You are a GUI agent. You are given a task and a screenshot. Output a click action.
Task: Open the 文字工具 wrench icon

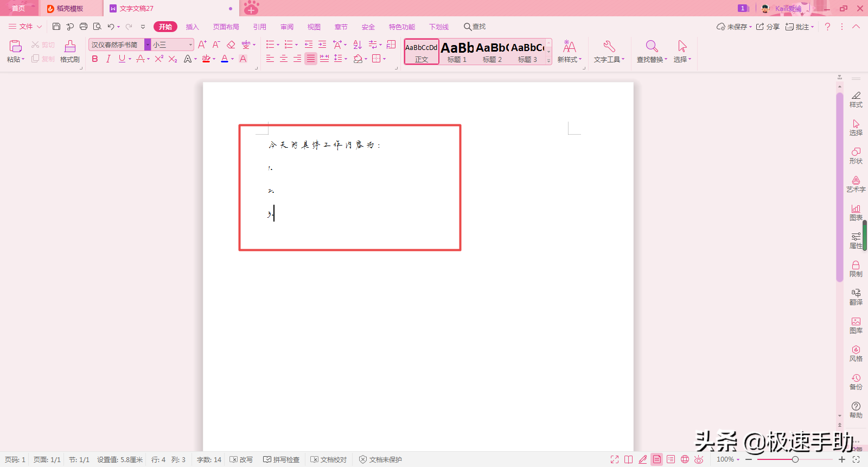609,46
